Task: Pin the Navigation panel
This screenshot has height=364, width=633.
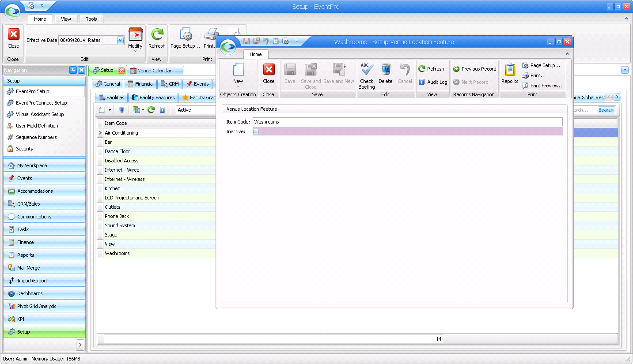Action: tap(73, 70)
